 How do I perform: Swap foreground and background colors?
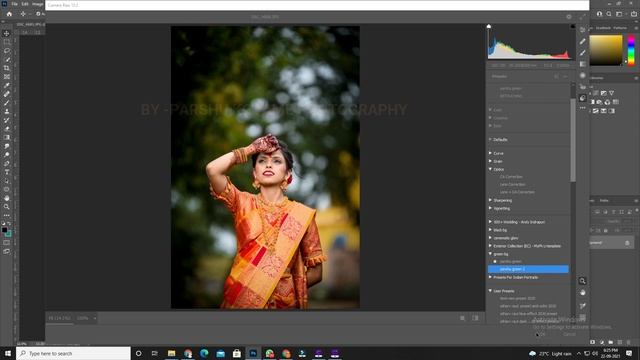pos(9,224)
